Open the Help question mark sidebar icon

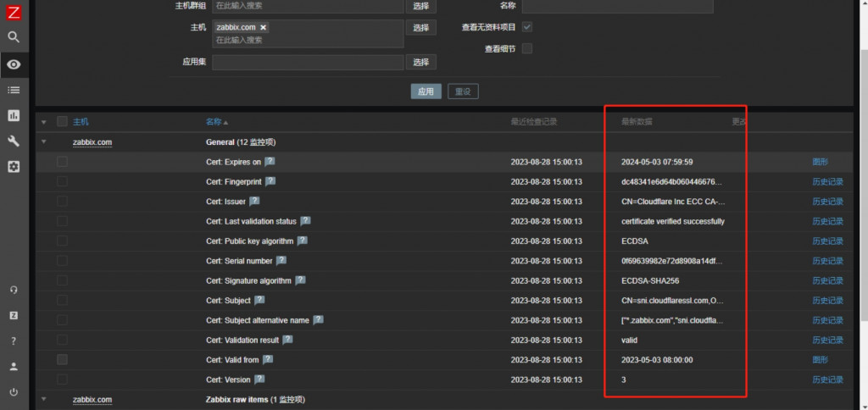pyautogui.click(x=14, y=341)
